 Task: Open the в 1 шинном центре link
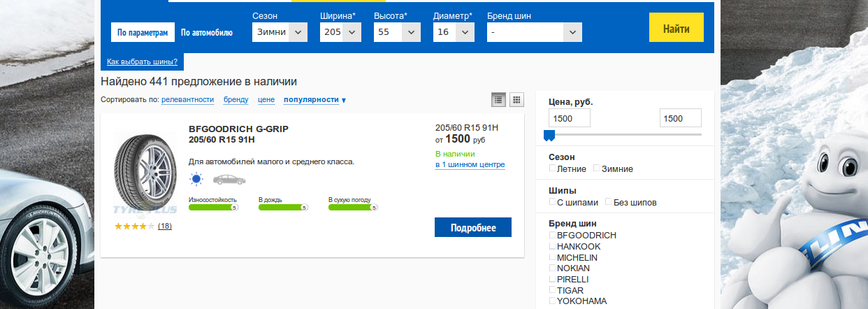point(470,165)
